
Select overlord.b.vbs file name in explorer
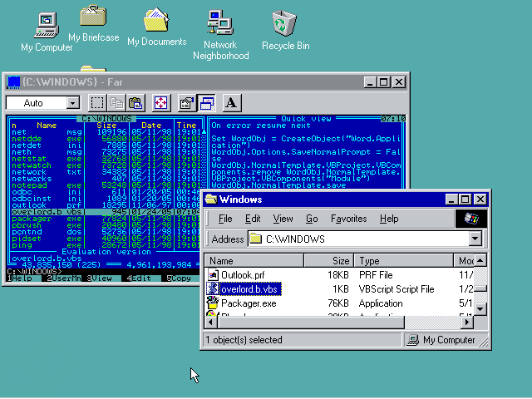tap(249, 289)
